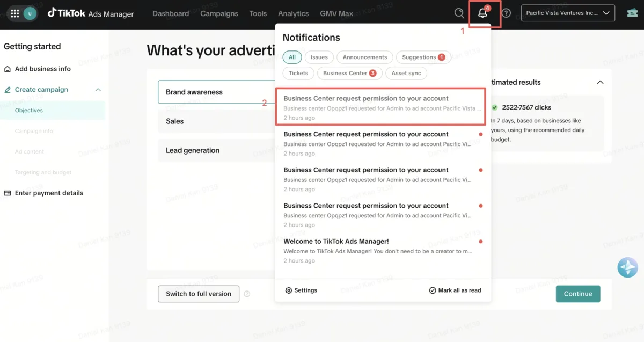This screenshot has height=342, width=644.
Task: Click the 2522-7567 clicks estimate text
Action: (x=526, y=107)
